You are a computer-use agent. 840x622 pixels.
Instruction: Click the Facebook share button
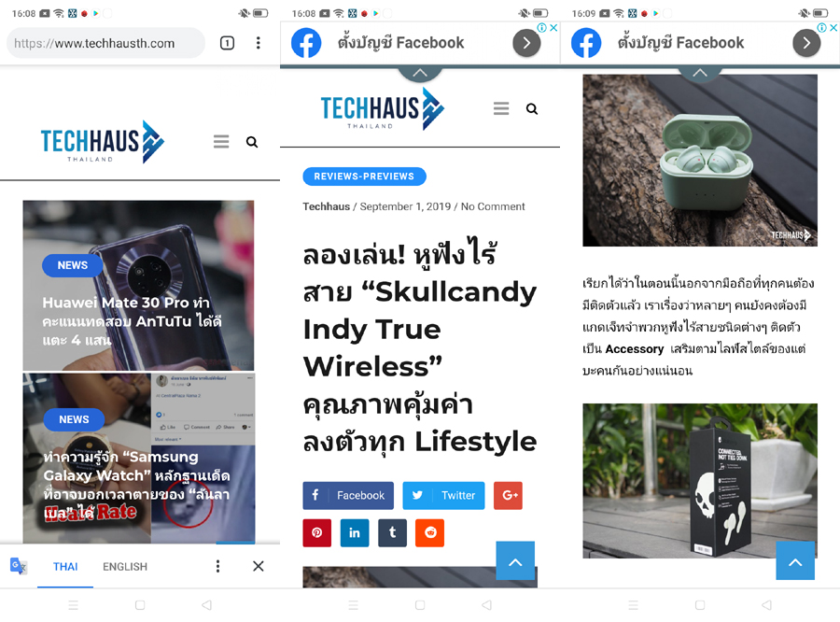348,496
